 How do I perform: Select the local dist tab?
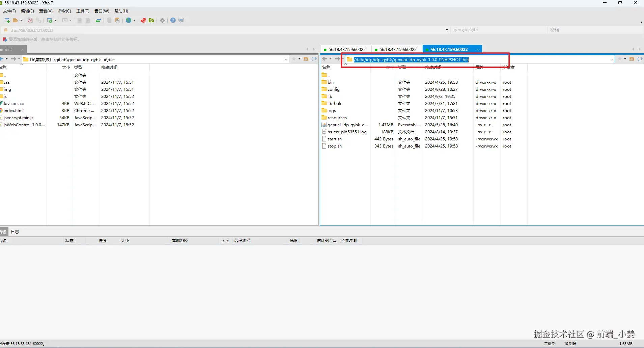[x=8, y=50]
